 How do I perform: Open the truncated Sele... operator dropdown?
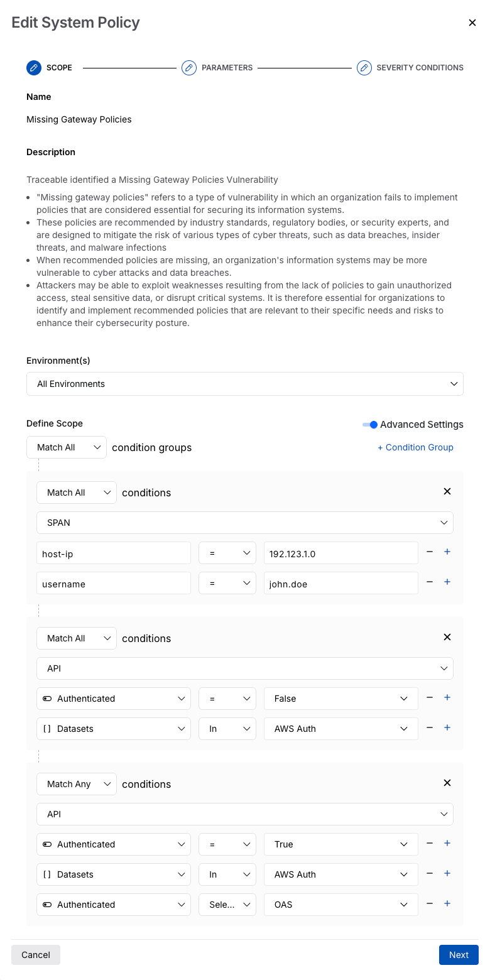coord(227,905)
